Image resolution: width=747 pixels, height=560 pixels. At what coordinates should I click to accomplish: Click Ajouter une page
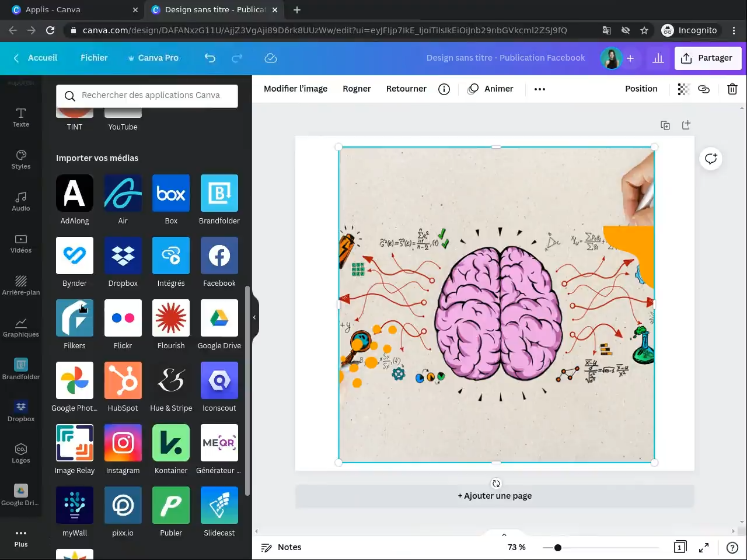point(495,496)
